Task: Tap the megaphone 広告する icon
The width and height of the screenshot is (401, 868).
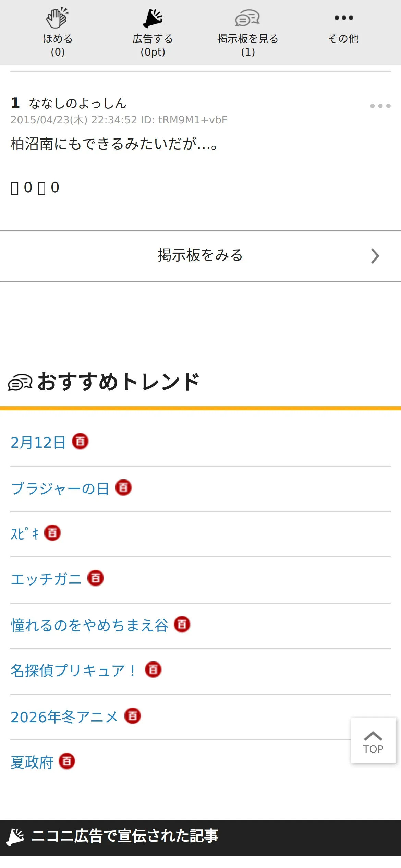Action: coord(153,18)
